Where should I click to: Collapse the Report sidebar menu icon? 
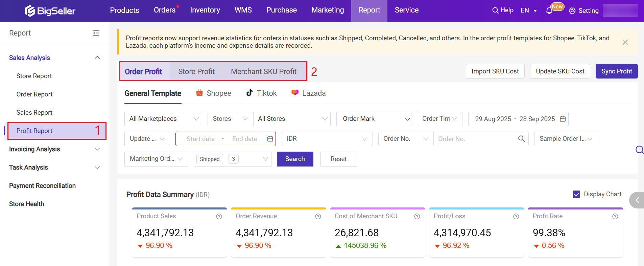point(96,33)
